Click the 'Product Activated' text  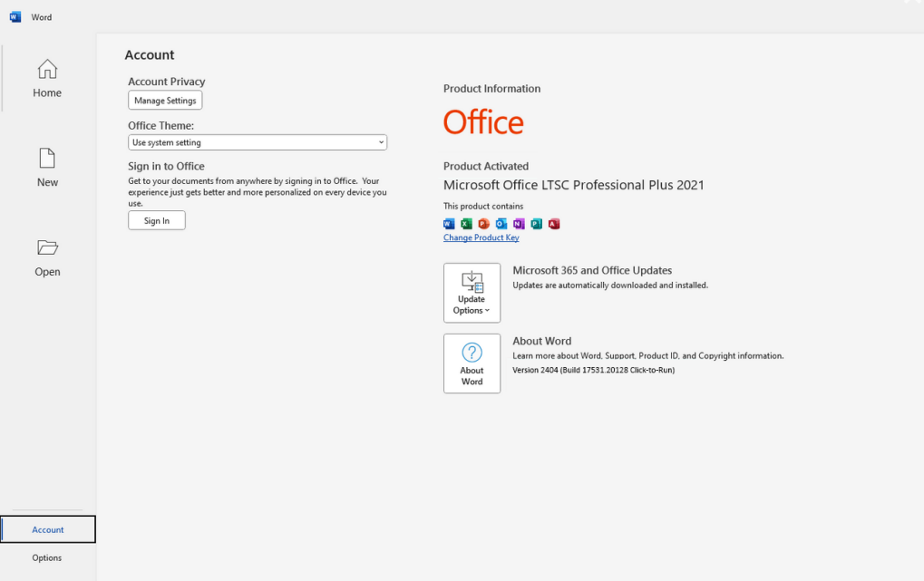point(485,166)
